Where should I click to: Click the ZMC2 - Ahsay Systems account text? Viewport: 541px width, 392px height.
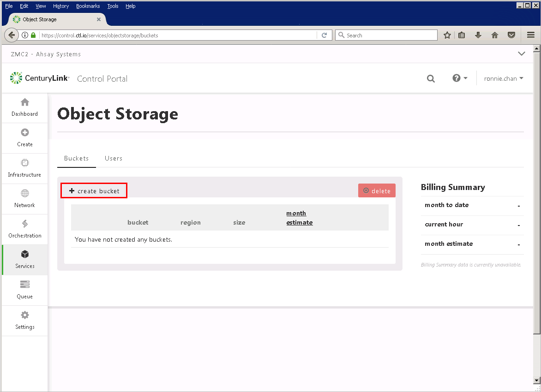46,54
